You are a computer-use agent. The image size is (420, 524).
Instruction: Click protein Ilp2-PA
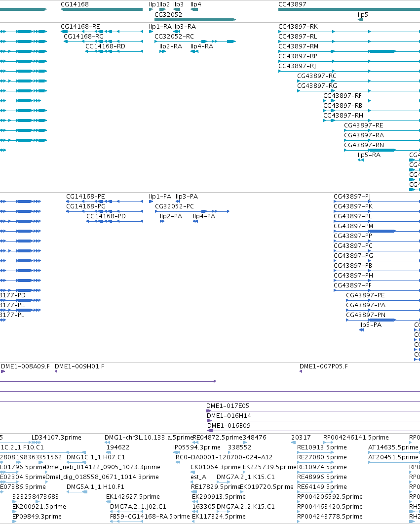171,216
